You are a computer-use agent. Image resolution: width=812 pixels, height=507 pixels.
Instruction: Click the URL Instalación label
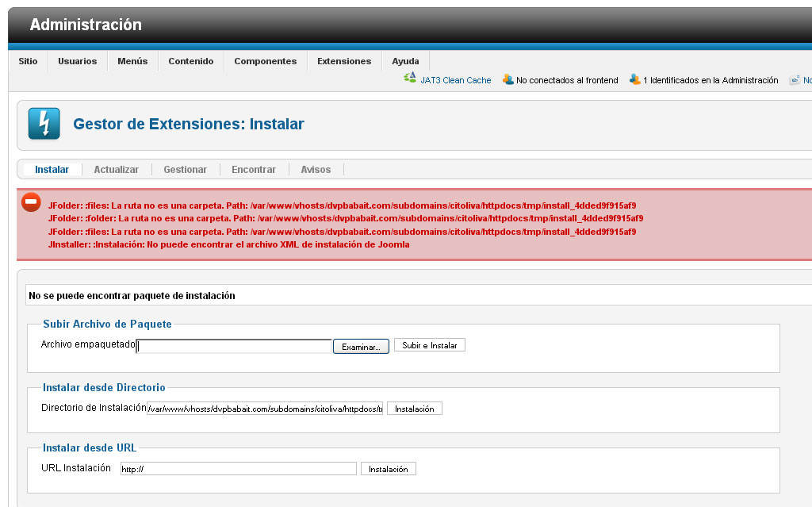click(76, 467)
